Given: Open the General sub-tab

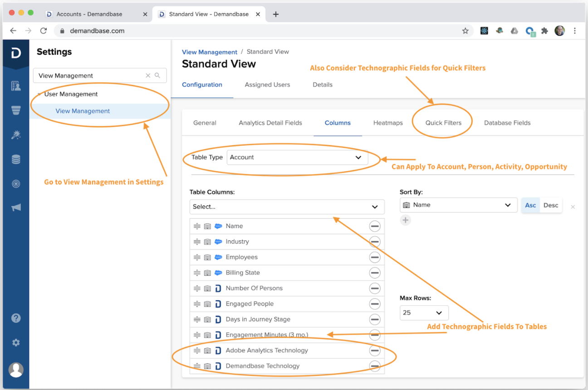Looking at the screenshot, I should click(x=205, y=123).
